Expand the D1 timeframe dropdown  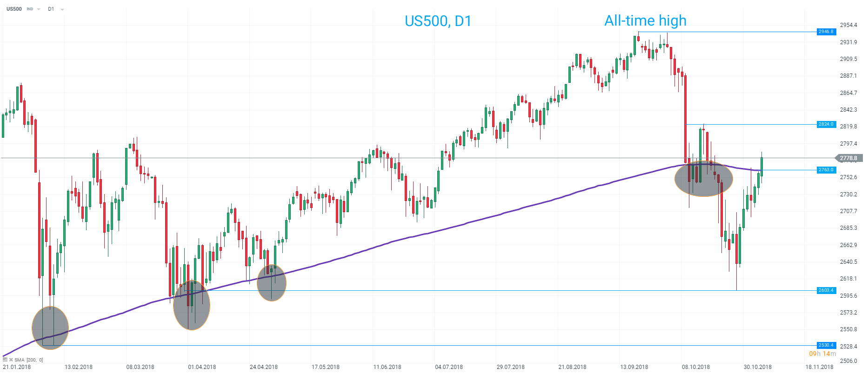tap(62, 9)
